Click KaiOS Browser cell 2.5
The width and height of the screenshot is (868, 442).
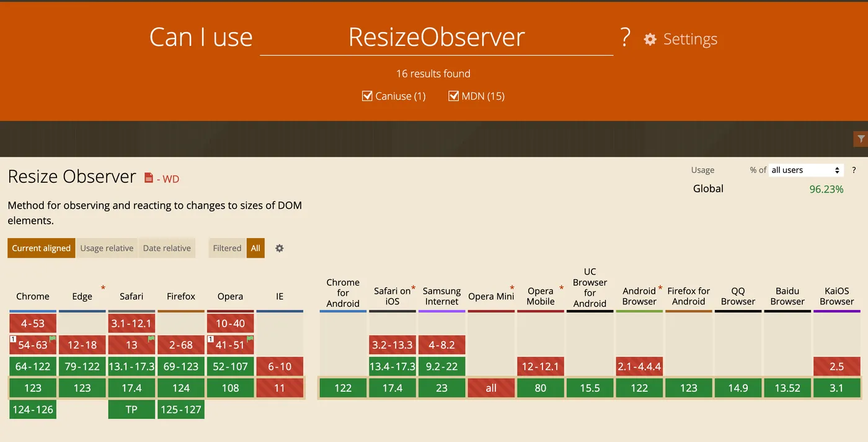coord(837,366)
